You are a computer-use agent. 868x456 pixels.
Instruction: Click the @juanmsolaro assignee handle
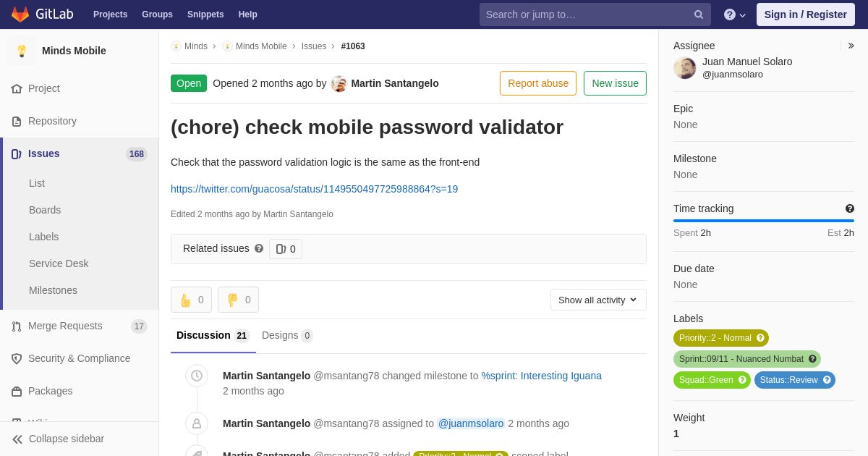coord(733,75)
